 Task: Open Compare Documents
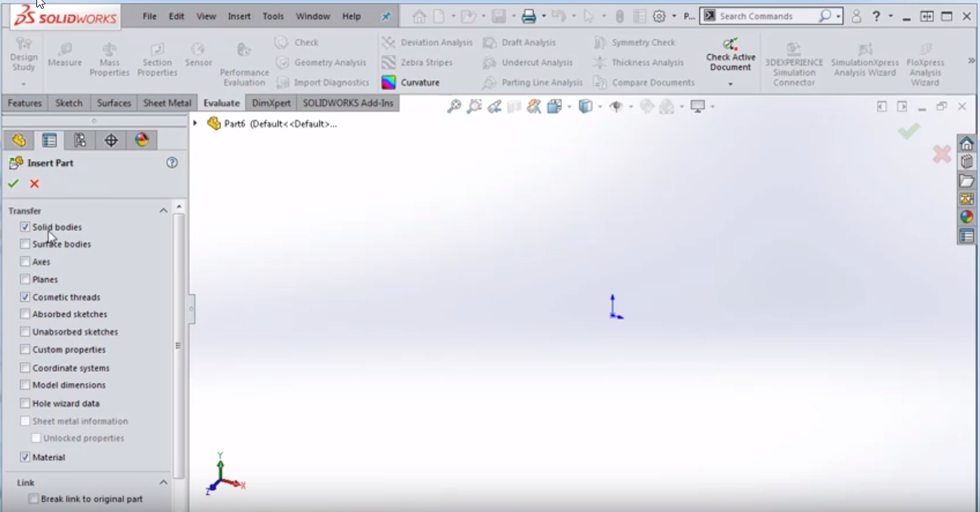click(x=644, y=82)
